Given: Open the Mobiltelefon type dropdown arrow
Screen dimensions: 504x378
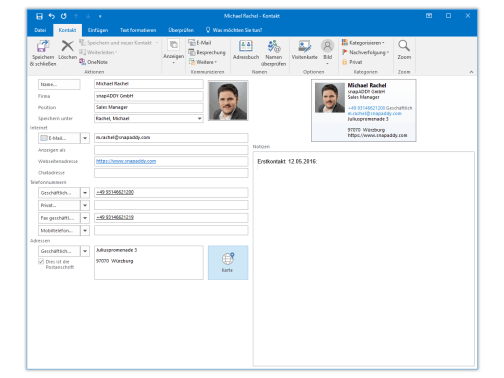Looking at the screenshot, I should [85, 231].
